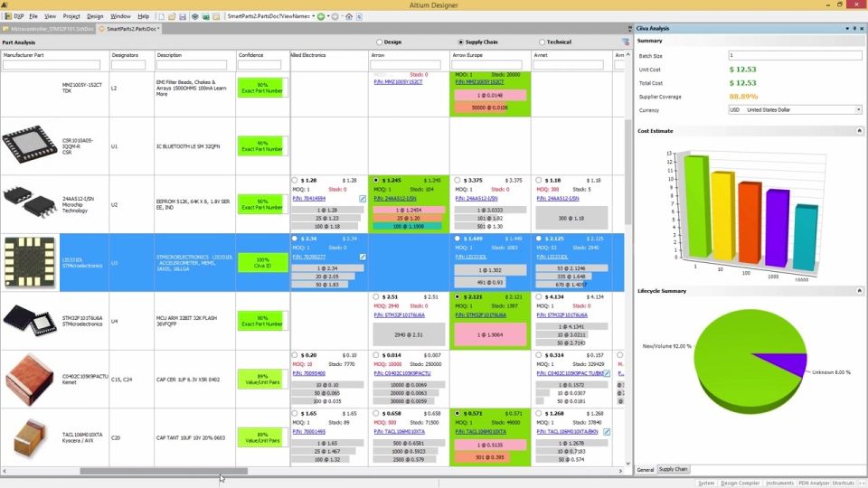Open the Project menu
The height and width of the screenshot is (488, 868).
pyautogui.click(x=71, y=16)
